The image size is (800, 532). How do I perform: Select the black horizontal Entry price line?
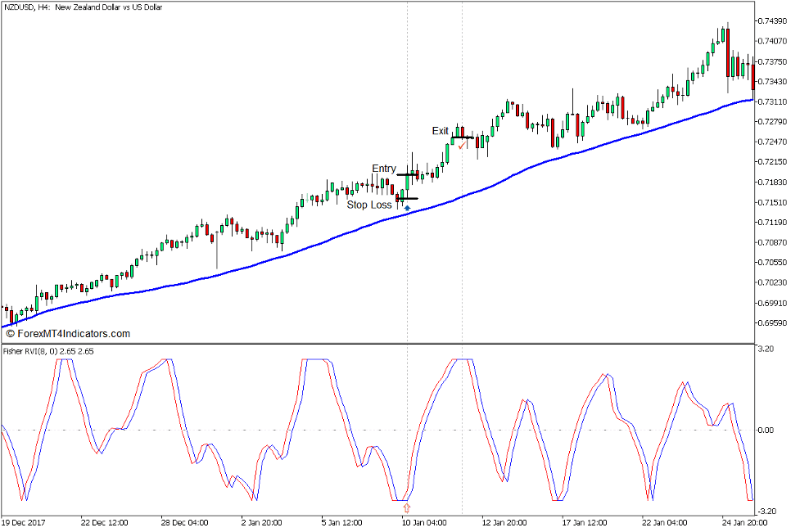point(408,174)
